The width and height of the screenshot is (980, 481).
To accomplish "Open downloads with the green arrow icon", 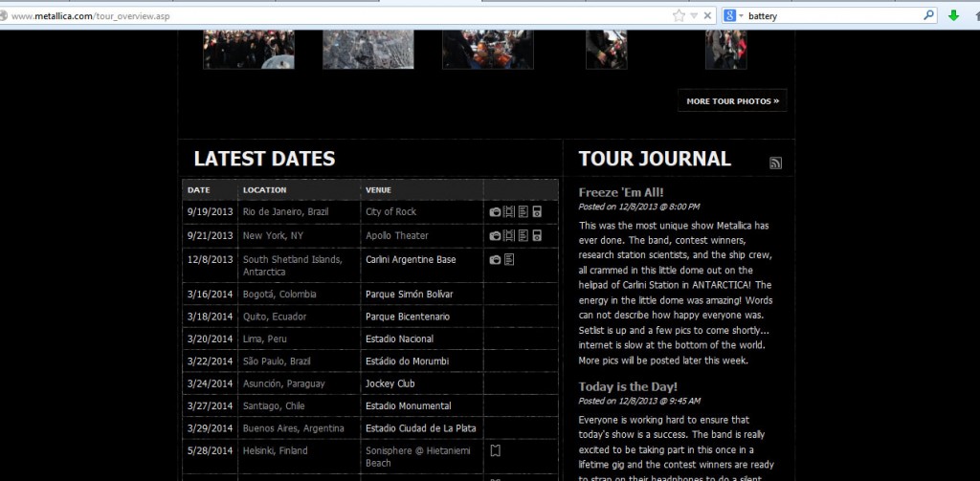I will [954, 15].
